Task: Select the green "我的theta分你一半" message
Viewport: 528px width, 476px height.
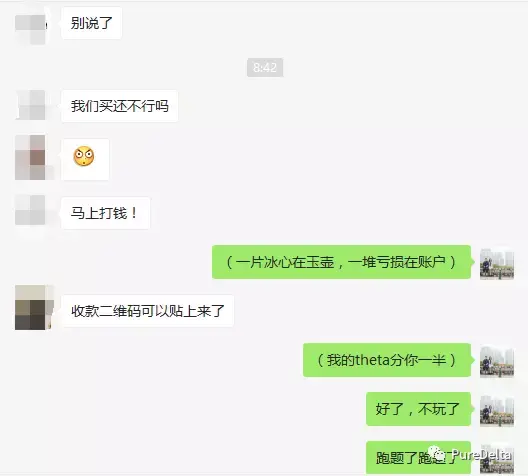Action: tap(387, 360)
